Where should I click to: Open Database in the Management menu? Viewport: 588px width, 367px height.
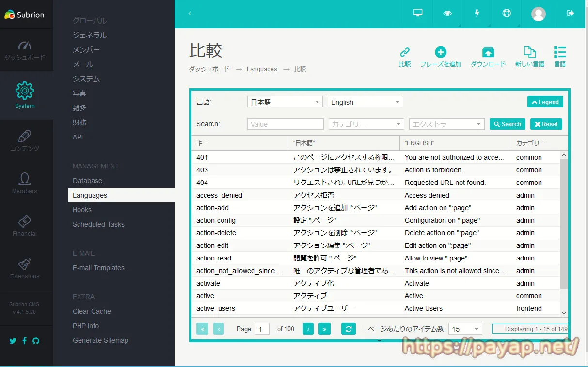pyautogui.click(x=87, y=181)
